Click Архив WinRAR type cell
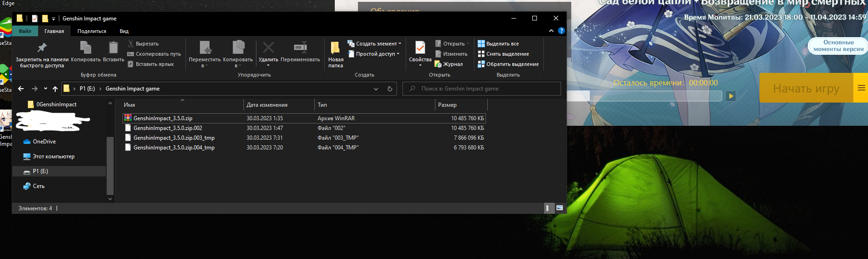The height and width of the screenshot is (259, 868). pos(336,118)
